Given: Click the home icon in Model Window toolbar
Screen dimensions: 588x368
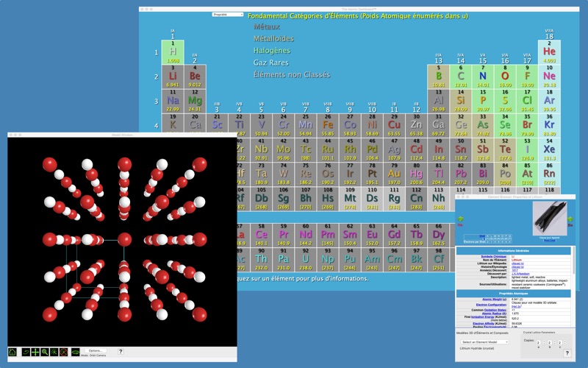Looking at the screenshot, I should pyautogui.click(x=12, y=352).
